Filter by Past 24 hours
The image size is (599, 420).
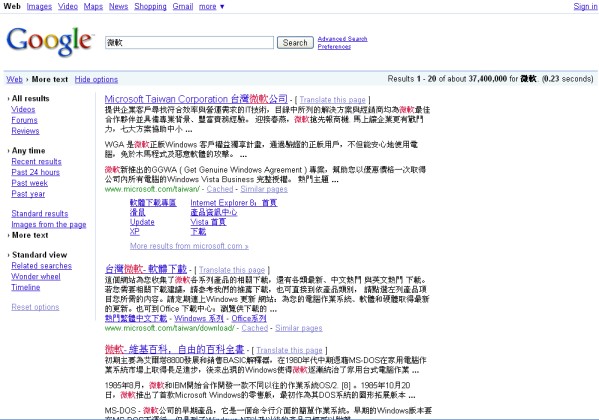(36, 172)
